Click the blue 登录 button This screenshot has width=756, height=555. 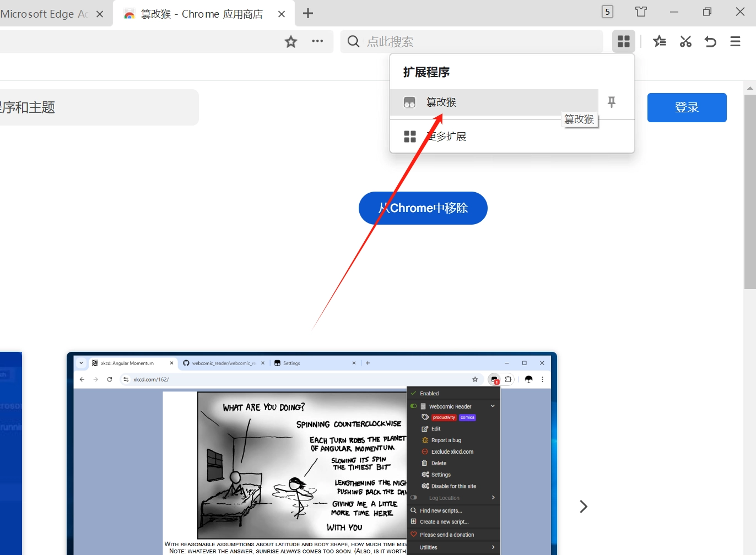687,107
